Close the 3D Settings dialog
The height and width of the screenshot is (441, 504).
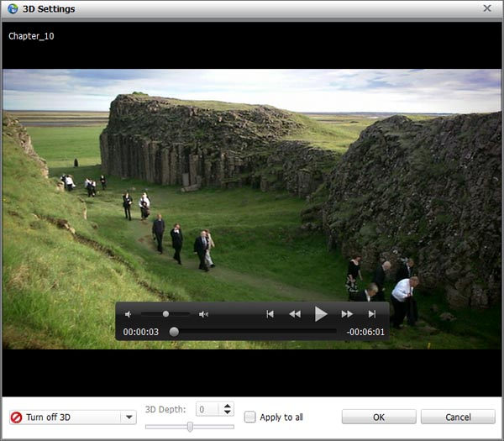coord(487,8)
